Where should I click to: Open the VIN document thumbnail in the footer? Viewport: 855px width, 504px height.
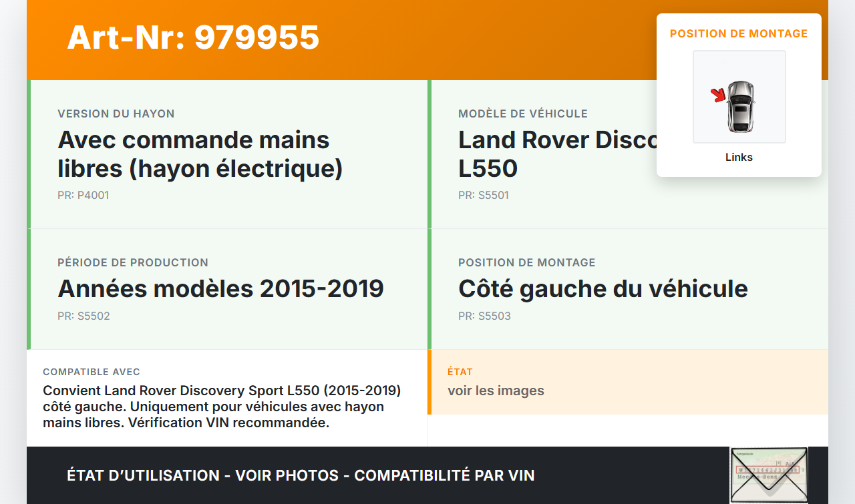pos(769,475)
